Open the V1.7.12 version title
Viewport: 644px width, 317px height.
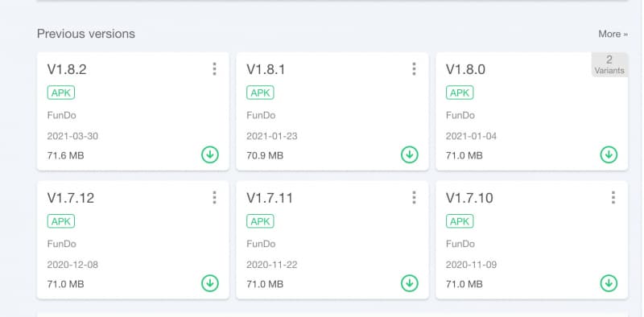pos(71,198)
